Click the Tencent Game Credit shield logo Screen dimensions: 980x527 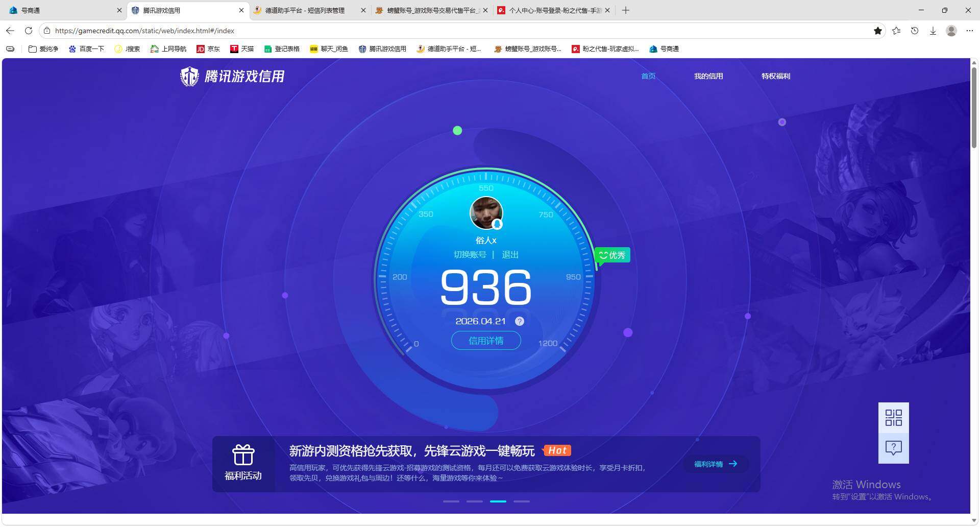click(x=189, y=77)
